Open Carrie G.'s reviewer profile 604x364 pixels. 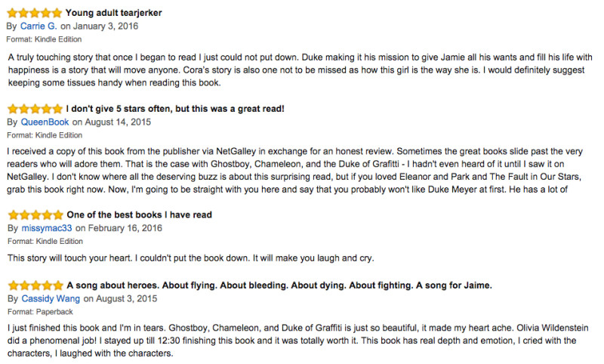[x=39, y=26]
